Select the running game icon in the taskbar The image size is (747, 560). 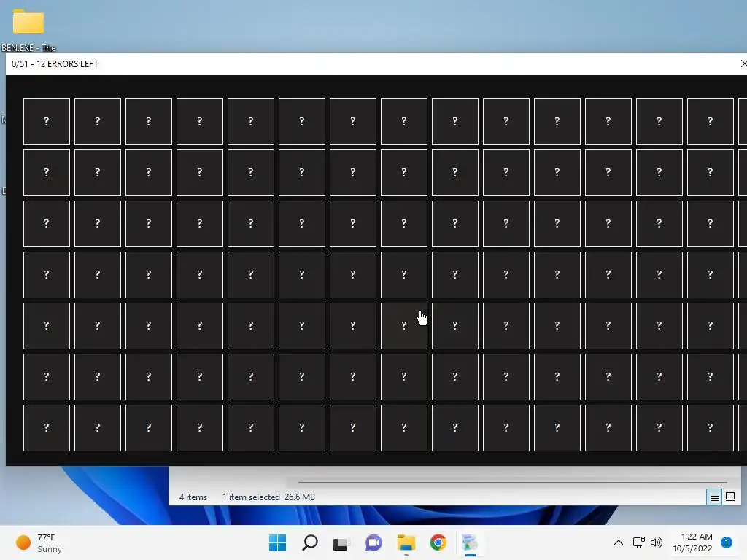tap(470, 542)
